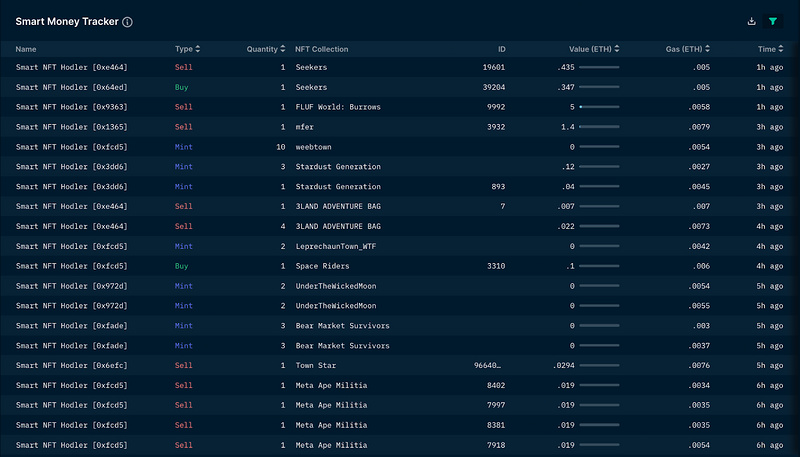Image resolution: width=800 pixels, height=457 pixels.
Task: Click Meta Ape Militia ID 8381
Action: tap(496, 425)
